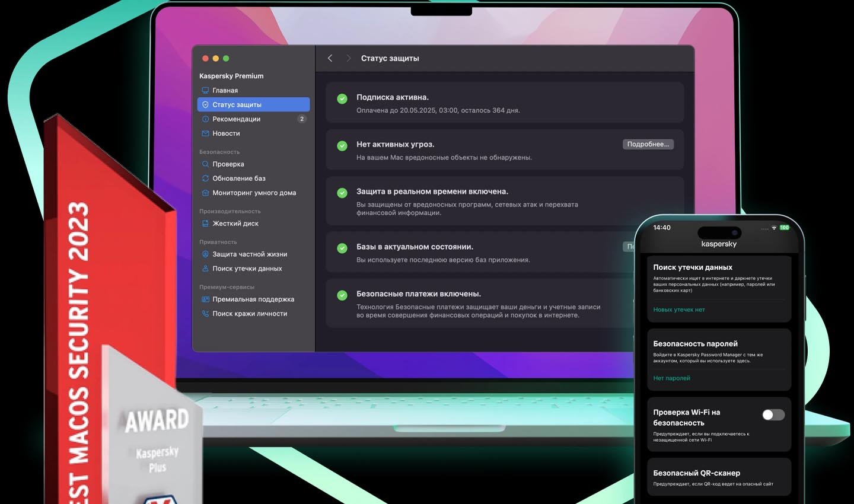Open Премиальная поддержка item
The width and height of the screenshot is (854, 504).
pyautogui.click(x=253, y=299)
